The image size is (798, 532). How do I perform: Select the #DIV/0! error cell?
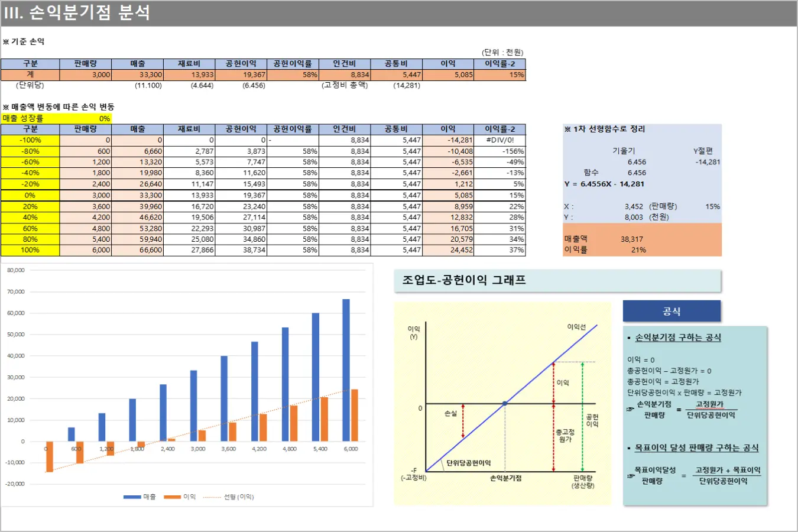pyautogui.click(x=499, y=140)
